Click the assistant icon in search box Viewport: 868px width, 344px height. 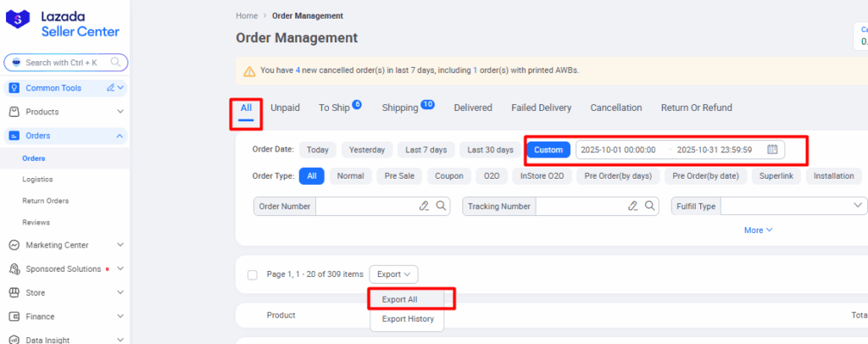[16, 63]
